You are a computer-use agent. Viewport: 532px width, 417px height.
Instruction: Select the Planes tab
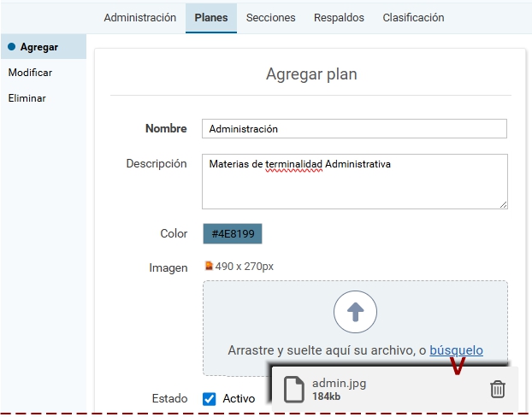pyautogui.click(x=210, y=17)
